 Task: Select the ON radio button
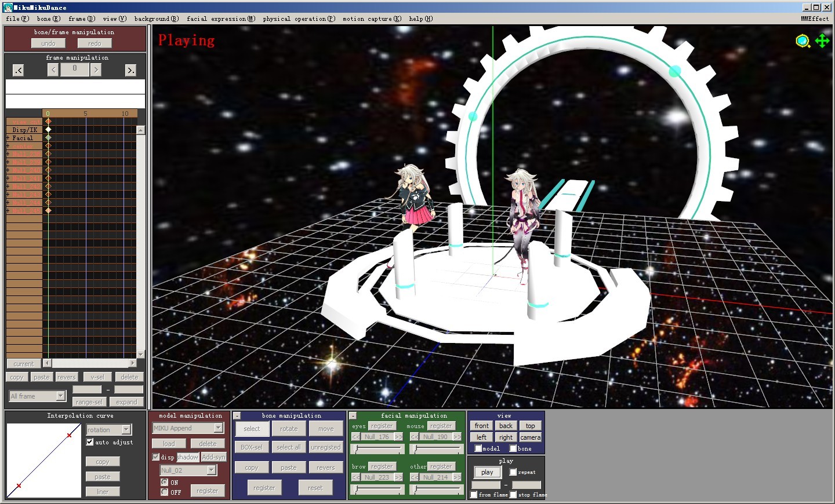pyautogui.click(x=165, y=482)
